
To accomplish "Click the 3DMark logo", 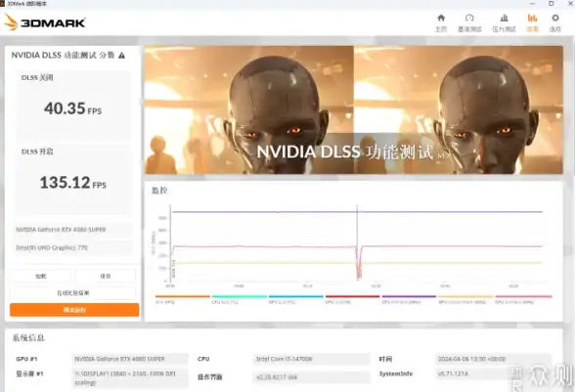I will coord(45,22).
